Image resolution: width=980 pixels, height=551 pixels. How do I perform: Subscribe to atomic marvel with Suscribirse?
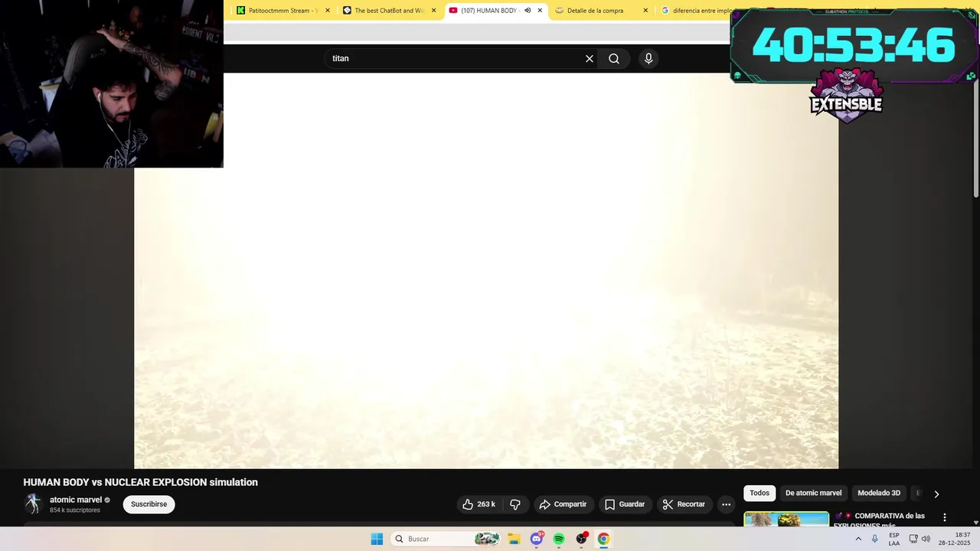tap(149, 504)
